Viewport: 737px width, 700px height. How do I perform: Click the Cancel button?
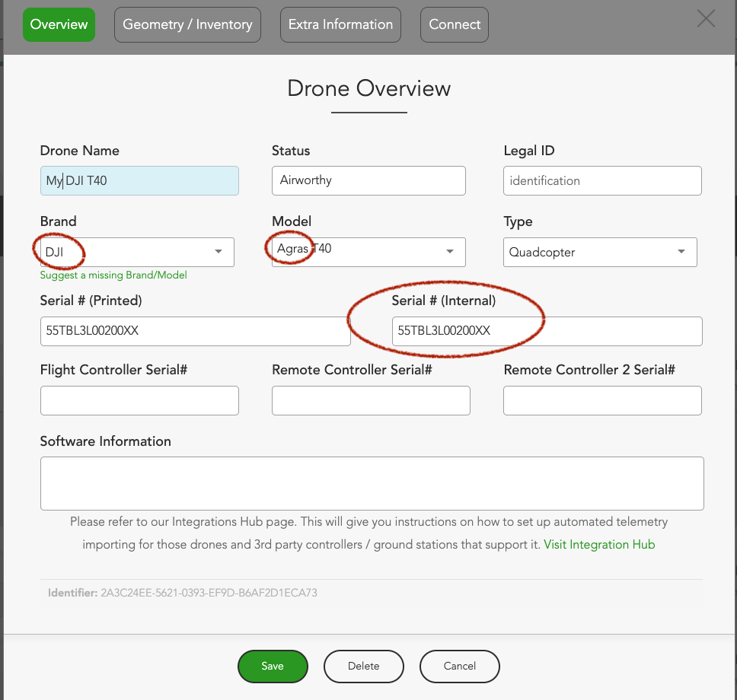pyautogui.click(x=460, y=667)
